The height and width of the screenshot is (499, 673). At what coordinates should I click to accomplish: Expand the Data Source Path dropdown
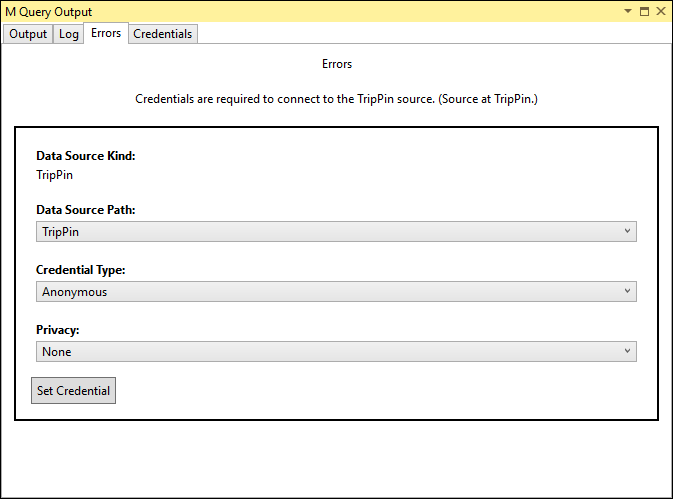tap(336, 232)
